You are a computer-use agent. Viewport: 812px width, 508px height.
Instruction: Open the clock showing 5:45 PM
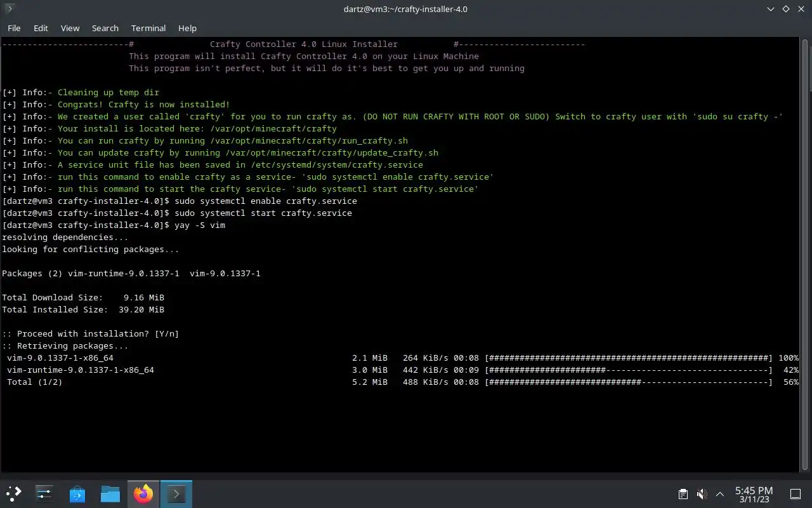coord(754,494)
